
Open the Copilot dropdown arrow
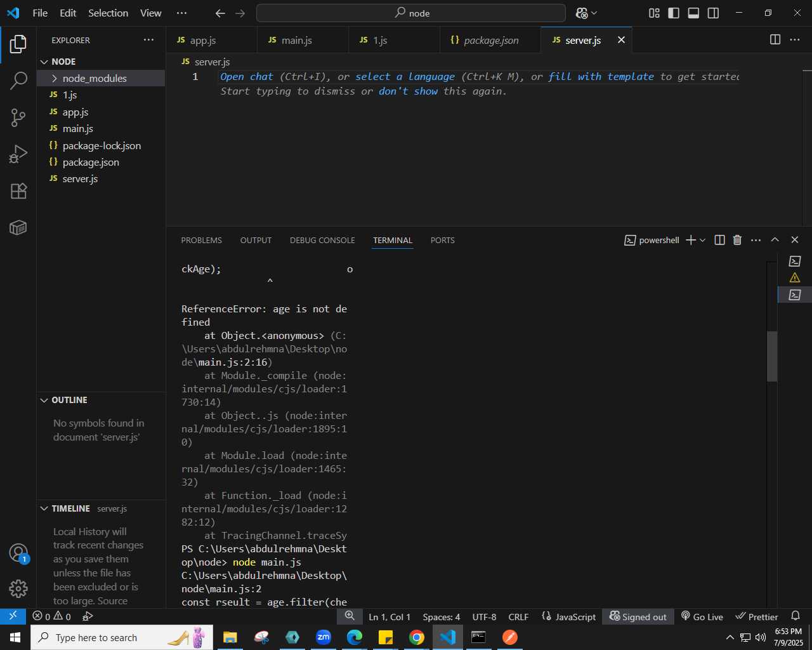pyautogui.click(x=594, y=13)
